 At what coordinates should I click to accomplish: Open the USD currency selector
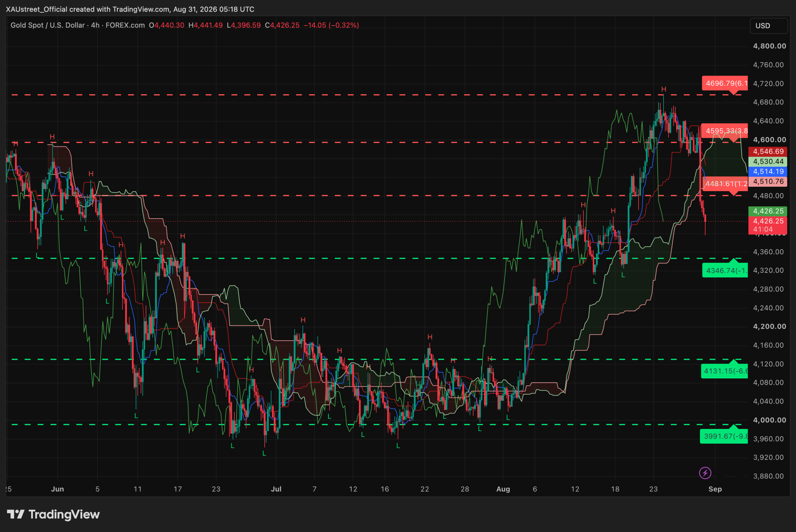coord(769,26)
